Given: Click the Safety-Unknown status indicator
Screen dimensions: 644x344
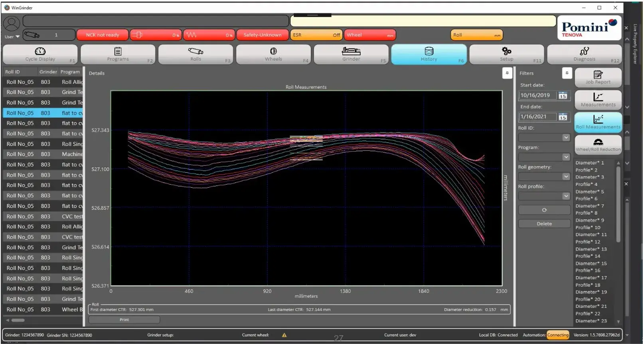Looking at the screenshot, I should click(263, 35).
